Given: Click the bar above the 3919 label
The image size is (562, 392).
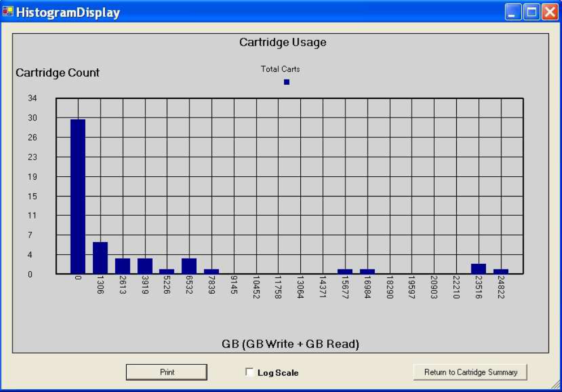Looking at the screenshot, I should (145, 266).
